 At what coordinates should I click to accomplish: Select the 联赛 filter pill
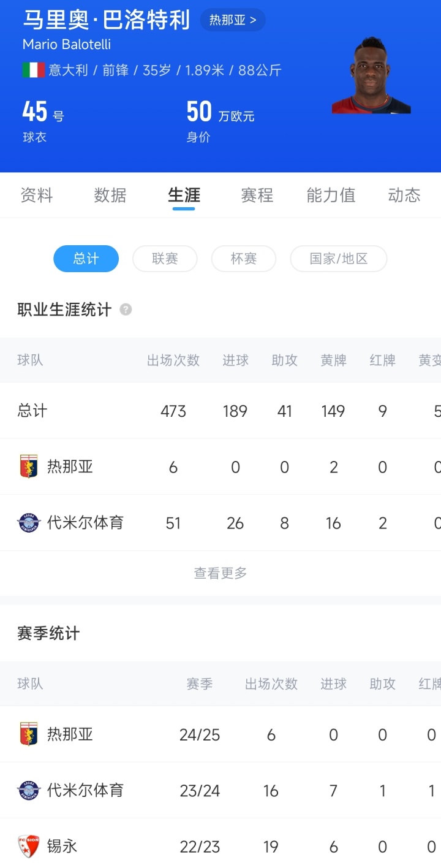[x=165, y=259]
